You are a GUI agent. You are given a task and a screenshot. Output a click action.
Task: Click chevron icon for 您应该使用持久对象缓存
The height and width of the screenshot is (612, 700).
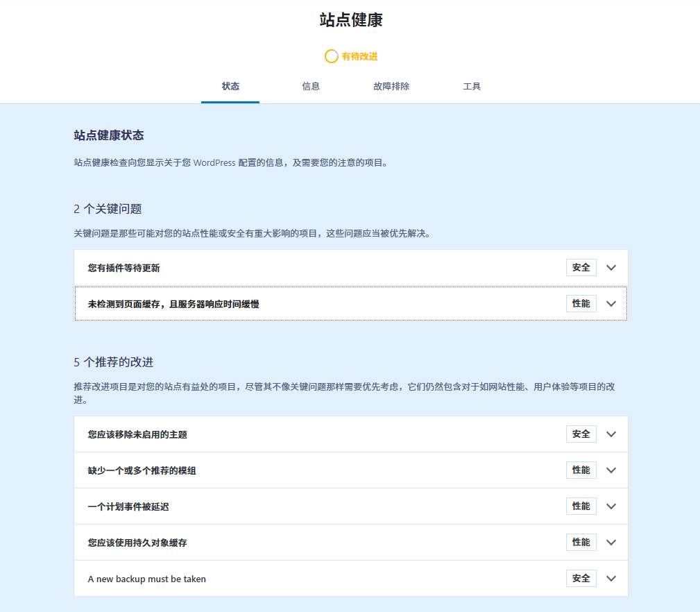611,543
